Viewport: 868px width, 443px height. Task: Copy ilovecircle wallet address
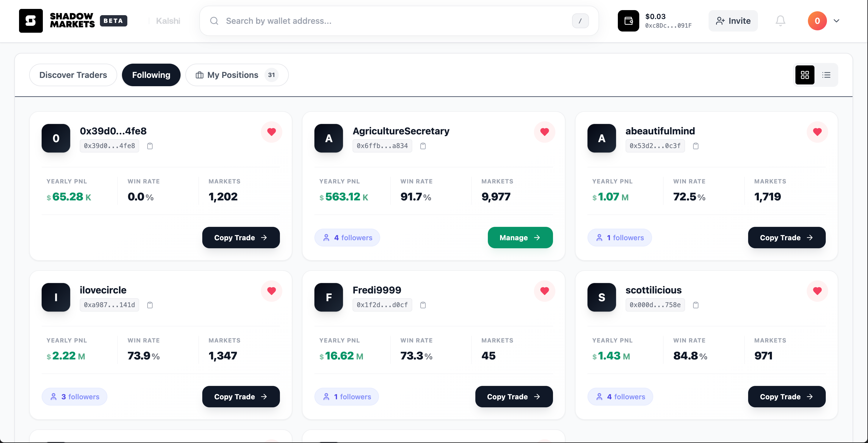pos(150,305)
